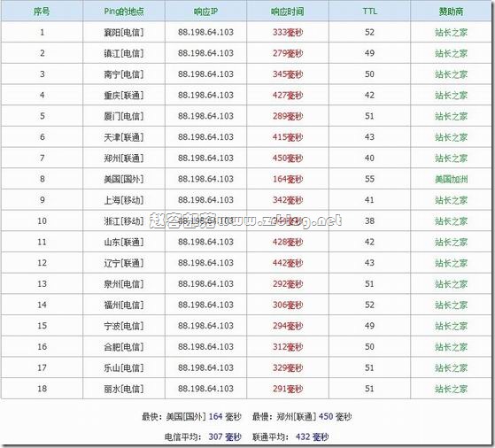Screen dimensions: 495x448
Task: Click the 164毫秒 response time in row 8
Action: click(x=288, y=179)
